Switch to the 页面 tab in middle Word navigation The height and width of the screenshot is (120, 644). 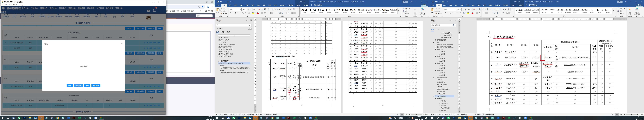tap(223, 32)
